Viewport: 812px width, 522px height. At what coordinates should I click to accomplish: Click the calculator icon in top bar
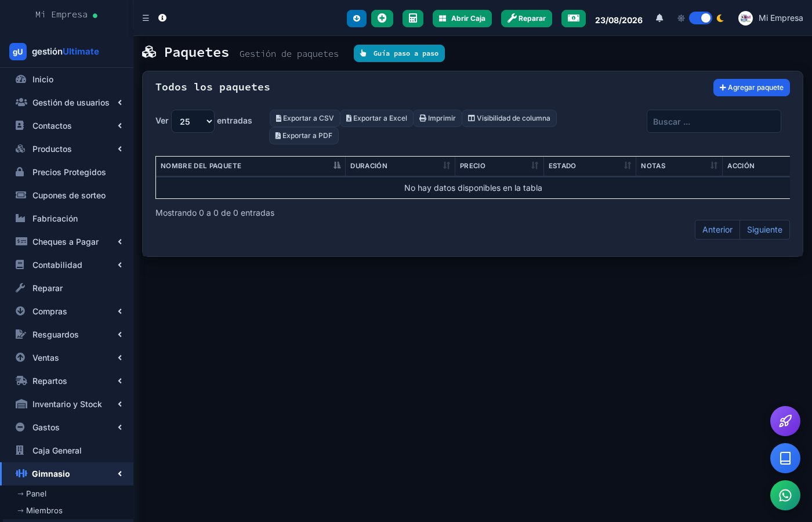click(413, 19)
